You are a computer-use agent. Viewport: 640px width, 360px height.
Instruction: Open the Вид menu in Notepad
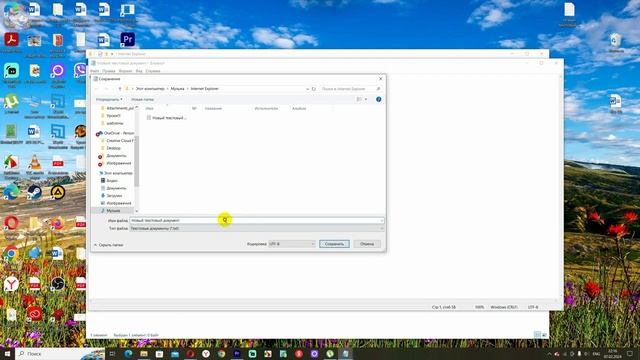[x=139, y=71]
